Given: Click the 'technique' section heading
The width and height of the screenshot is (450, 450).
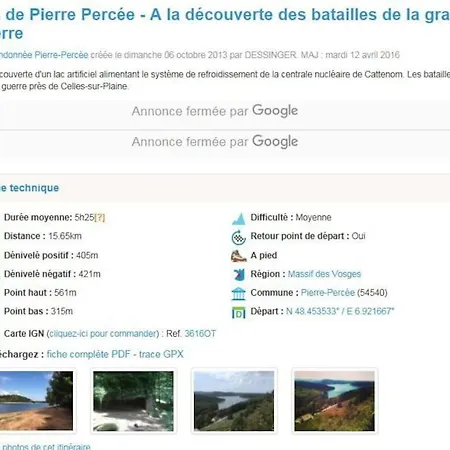Looking at the screenshot, I should click(x=34, y=188).
